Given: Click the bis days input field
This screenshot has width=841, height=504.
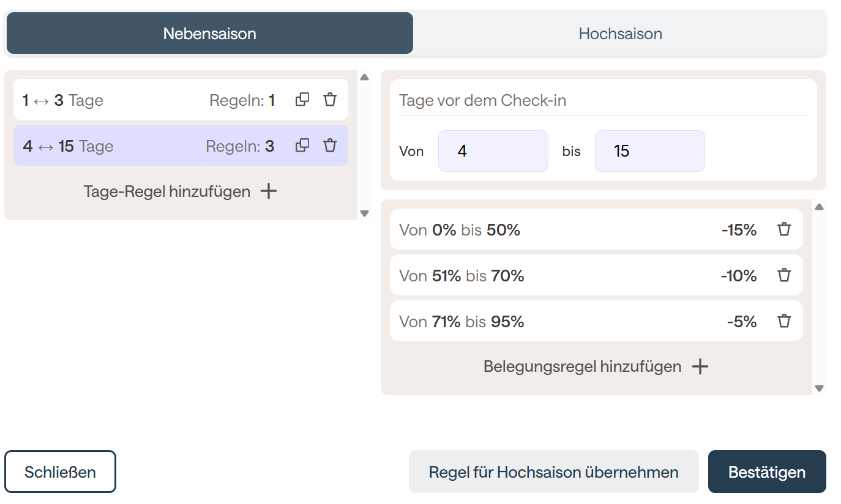Looking at the screenshot, I should coord(649,151).
